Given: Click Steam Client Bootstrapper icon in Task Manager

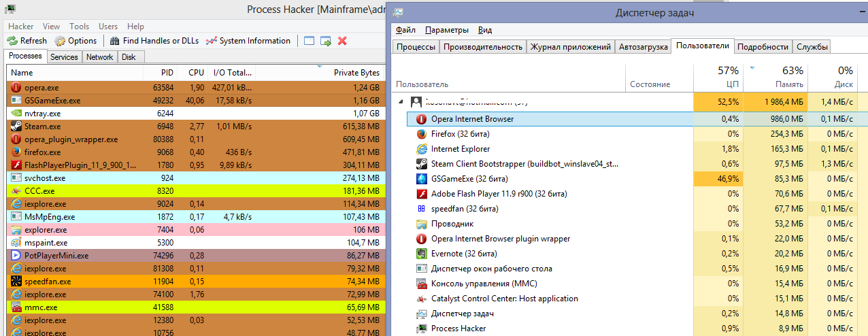Looking at the screenshot, I should [421, 163].
